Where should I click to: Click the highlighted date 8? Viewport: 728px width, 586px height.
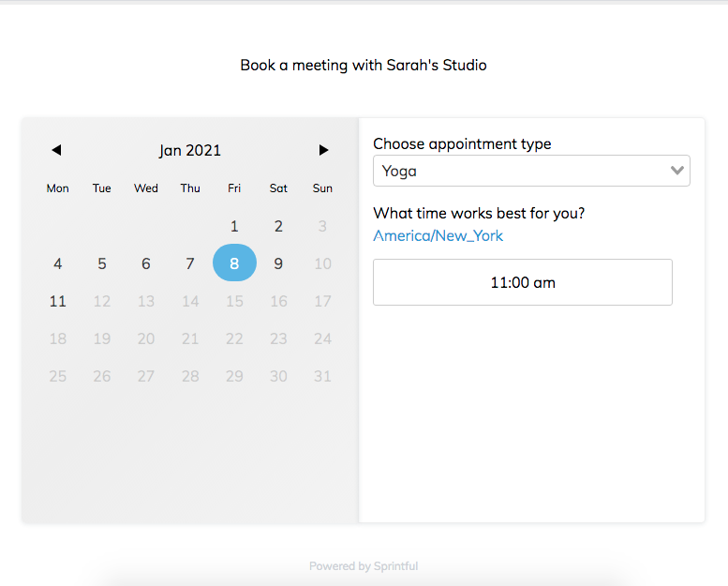(234, 263)
